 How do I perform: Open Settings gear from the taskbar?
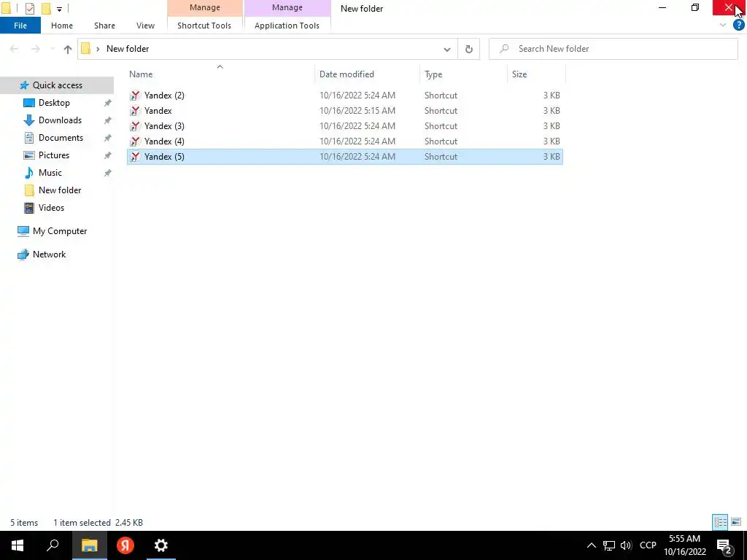(x=161, y=545)
